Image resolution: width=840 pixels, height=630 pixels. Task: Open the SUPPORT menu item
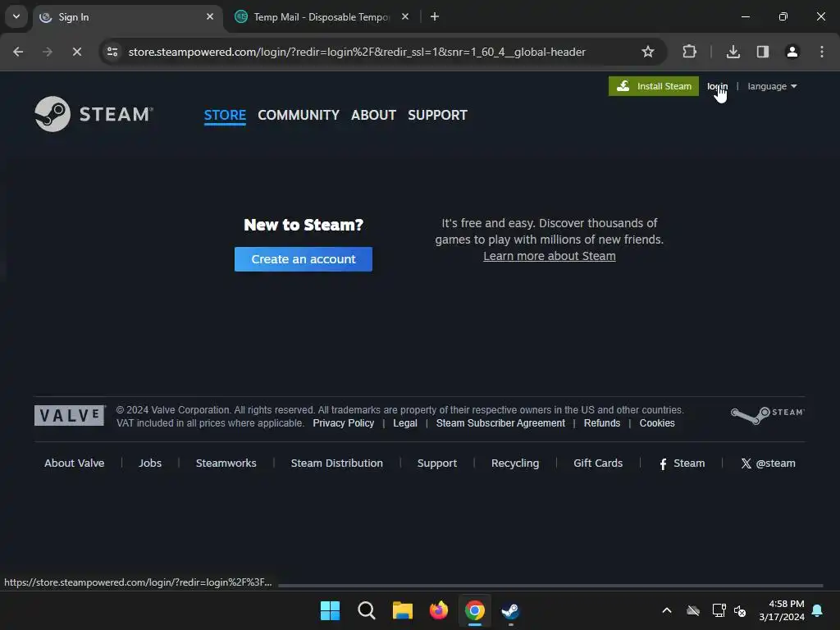click(437, 115)
